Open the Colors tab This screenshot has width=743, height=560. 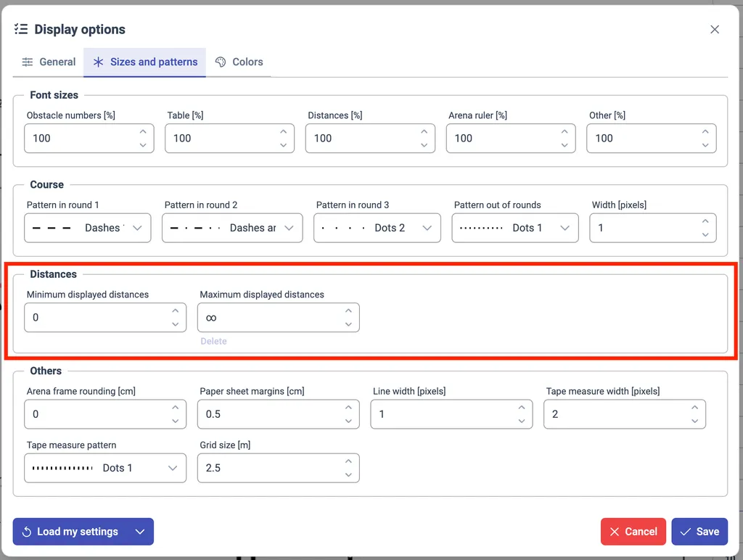(239, 62)
